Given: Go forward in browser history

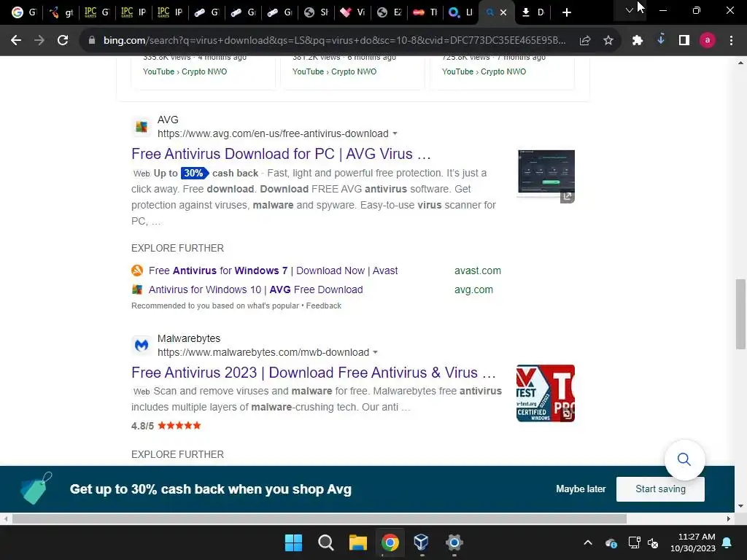Looking at the screenshot, I should (x=39, y=41).
